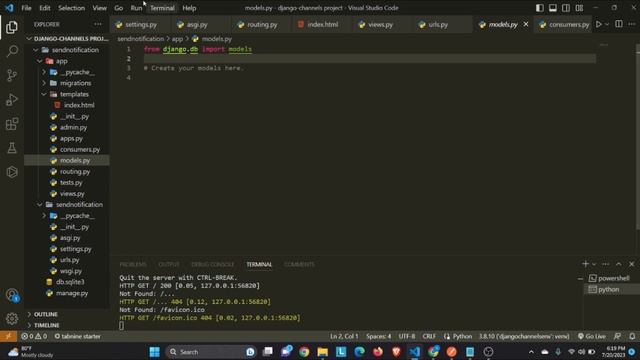Open terminal launch profile dropdown arrow
The height and width of the screenshot is (360, 640).
point(594,264)
